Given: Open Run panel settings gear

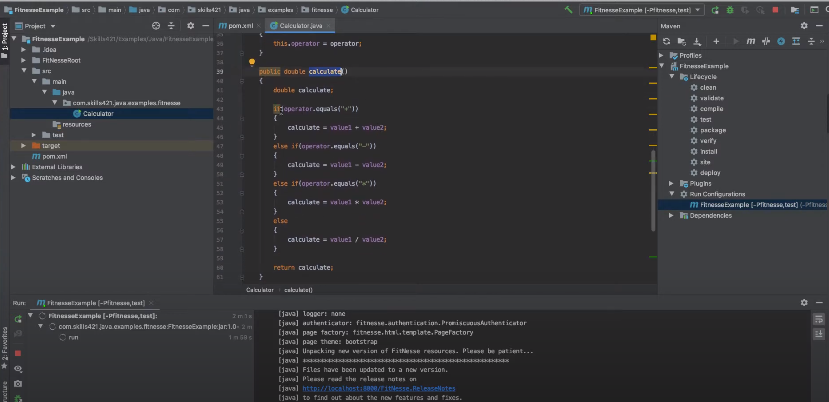Looking at the screenshot, I should tap(804, 303).
